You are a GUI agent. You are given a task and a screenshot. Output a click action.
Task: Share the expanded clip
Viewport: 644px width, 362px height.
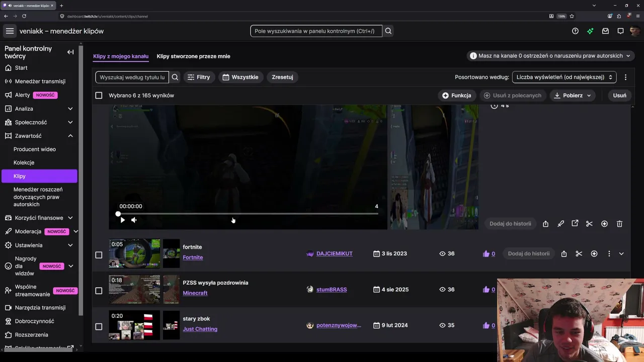[545, 224]
